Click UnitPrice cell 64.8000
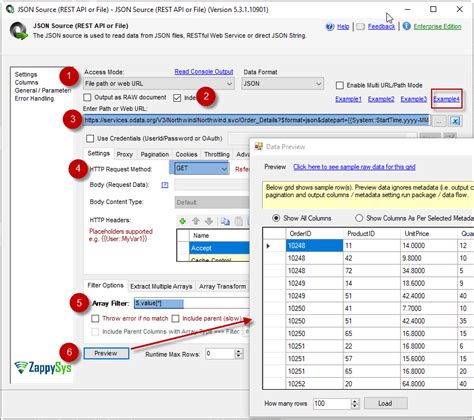Screen dimensions: 474x420 tap(429, 384)
